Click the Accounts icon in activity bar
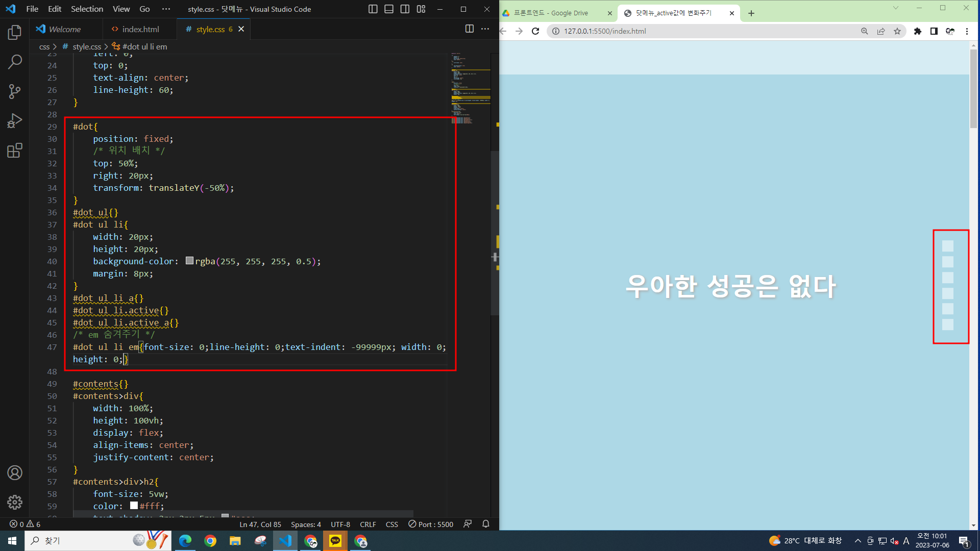This screenshot has height=551, width=980. click(15, 473)
